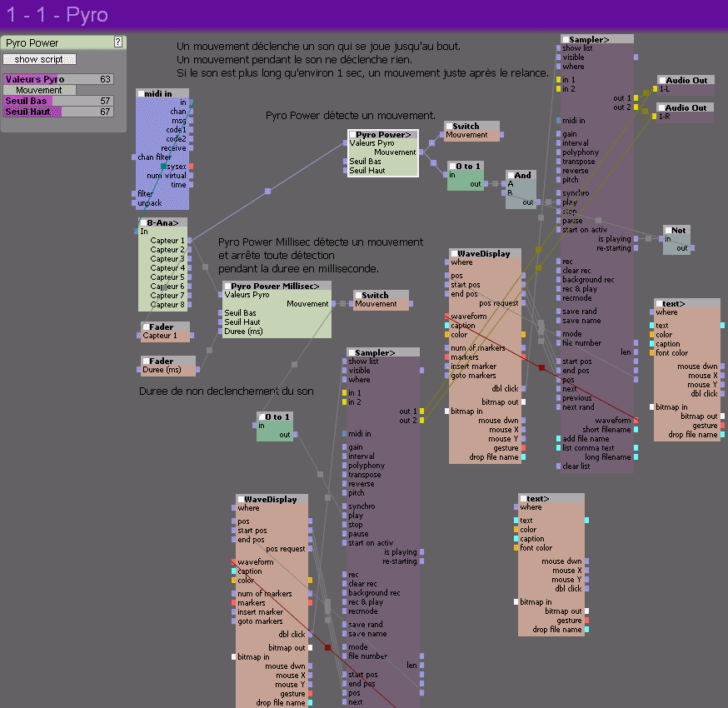Click the Fader module labeled Capteur 1
Viewport: 728px width, 708px height.
pyautogui.click(x=165, y=336)
